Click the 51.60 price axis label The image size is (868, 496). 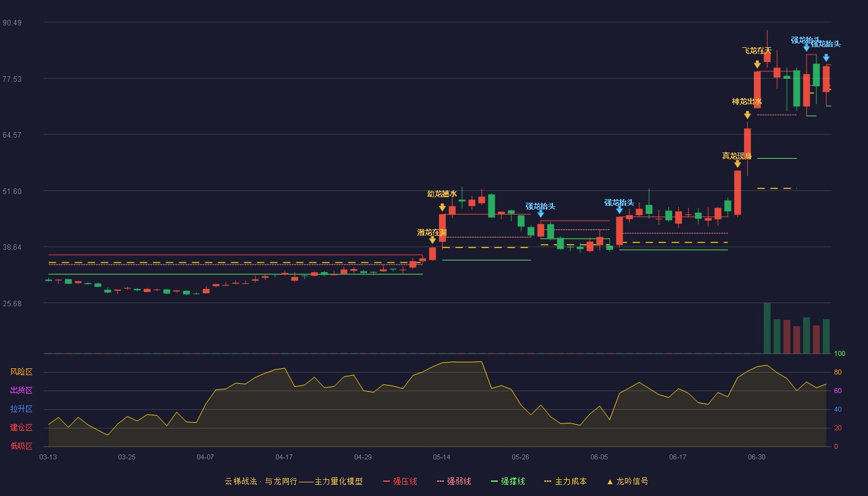click(x=12, y=191)
